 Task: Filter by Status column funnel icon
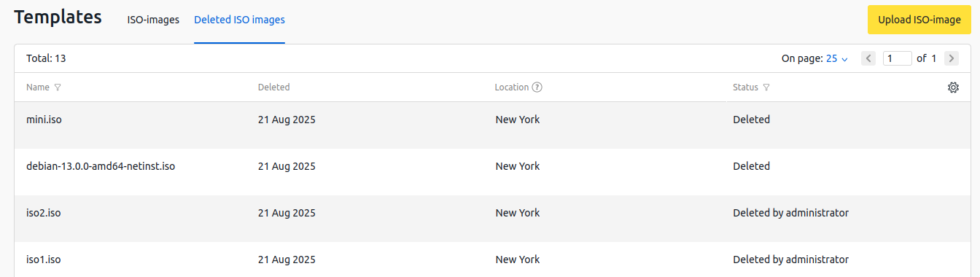point(766,87)
